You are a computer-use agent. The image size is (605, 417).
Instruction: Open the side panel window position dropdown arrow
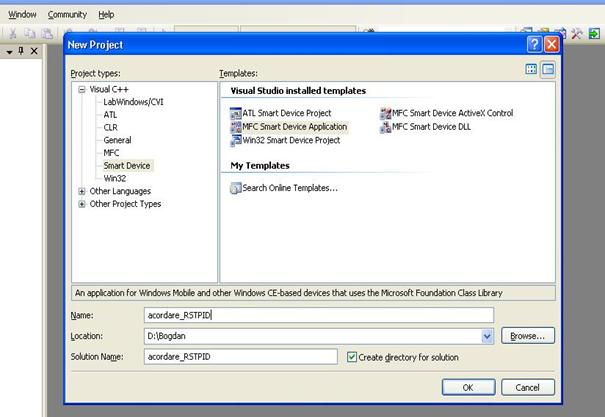tap(9, 51)
